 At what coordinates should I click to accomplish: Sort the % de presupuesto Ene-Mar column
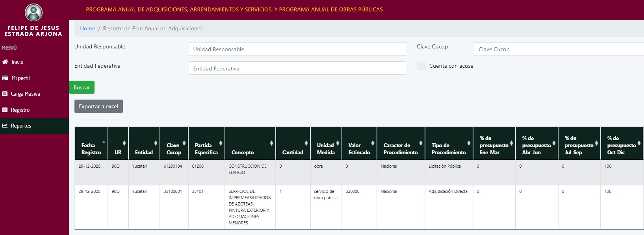(x=511, y=143)
